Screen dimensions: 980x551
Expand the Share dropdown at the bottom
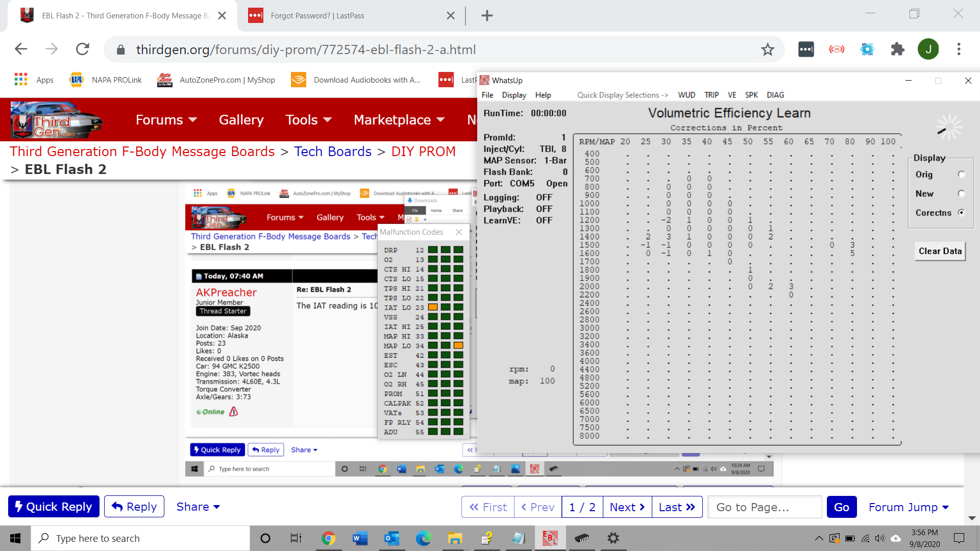[198, 507]
